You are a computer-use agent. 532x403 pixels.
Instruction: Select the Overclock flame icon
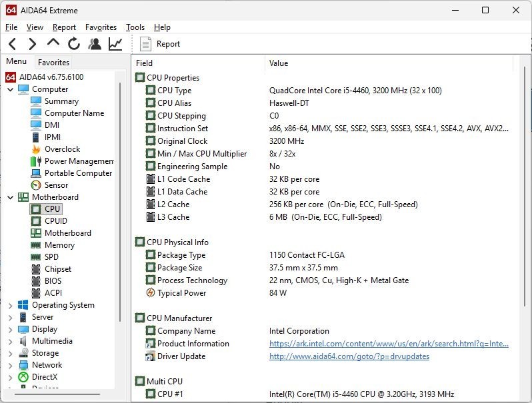pyautogui.click(x=36, y=149)
